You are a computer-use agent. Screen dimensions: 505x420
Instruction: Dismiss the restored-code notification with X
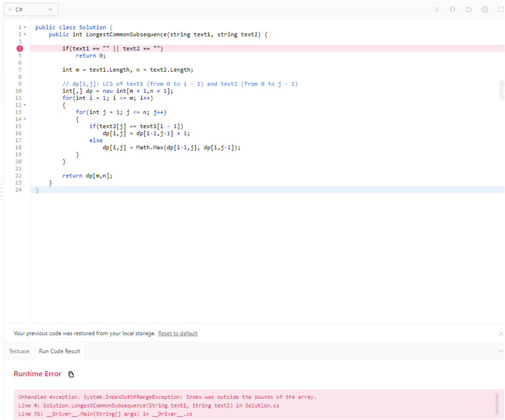pos(501,334)
